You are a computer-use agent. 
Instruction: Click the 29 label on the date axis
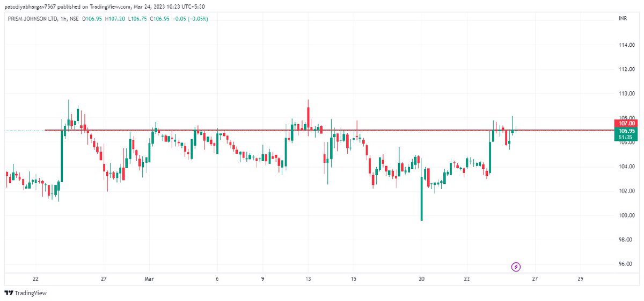[x=581, y=279]
